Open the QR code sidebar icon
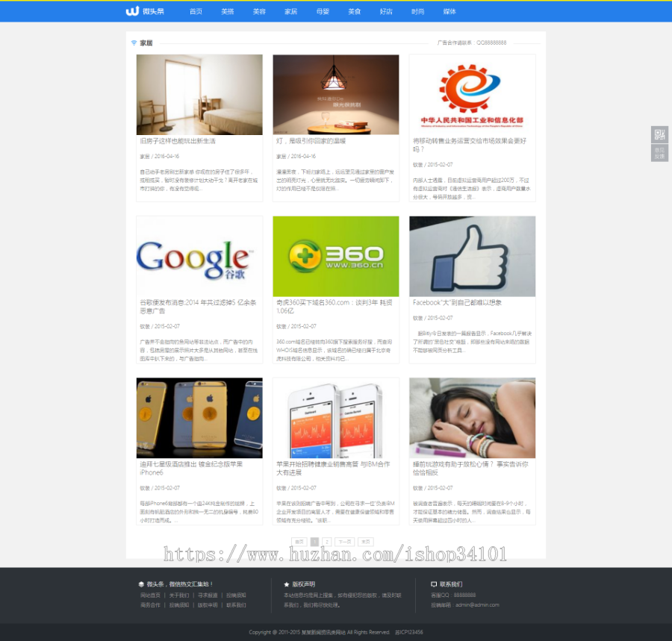 (659, 134)
